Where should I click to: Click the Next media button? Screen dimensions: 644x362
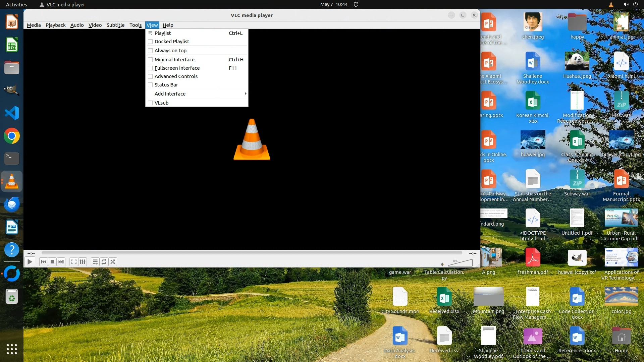[x=61, y=262]
